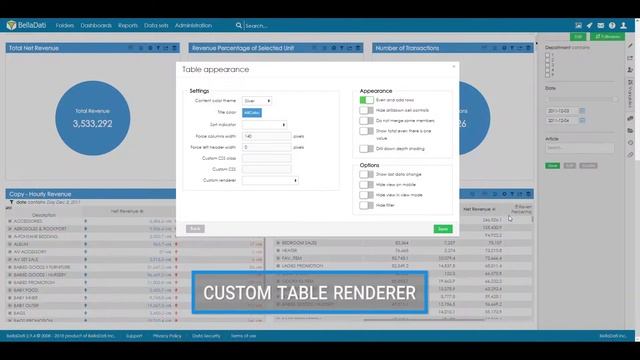The image size is (640, 360).
Task: Open calendar picker for second date field
Action: click(582, 120)
